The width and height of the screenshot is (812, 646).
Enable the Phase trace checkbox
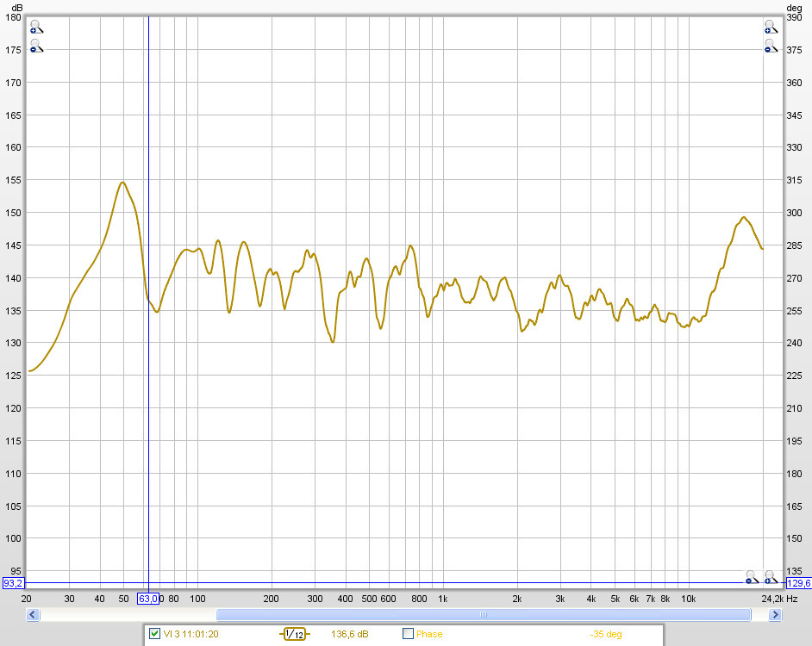coord(408,634)
